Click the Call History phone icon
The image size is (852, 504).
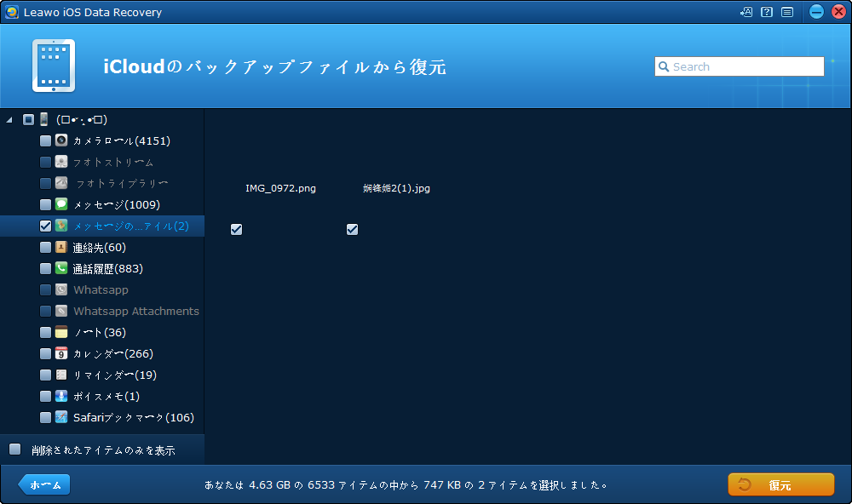(x=61, y=267)
